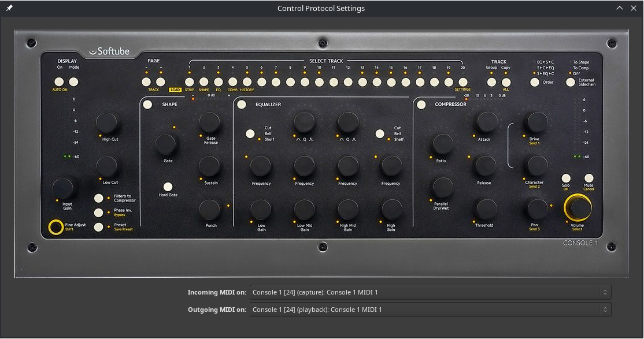
Task: Click Track Group button
Action: coord(491,82)
